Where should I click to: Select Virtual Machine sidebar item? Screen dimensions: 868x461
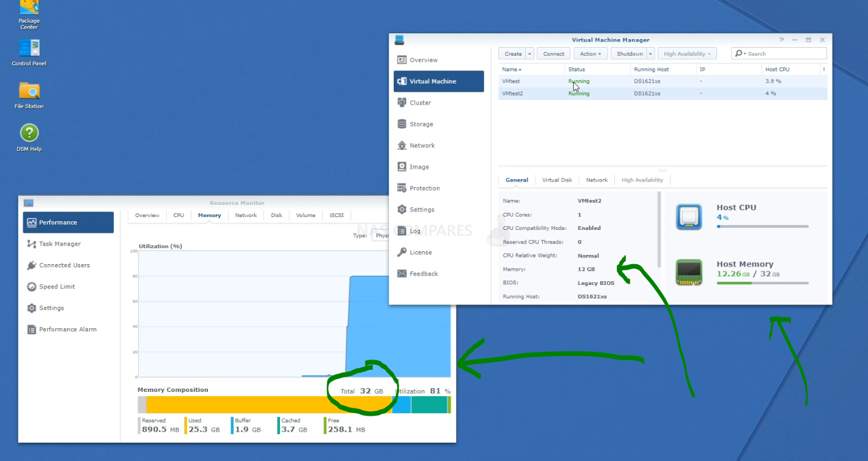coord(439,81)
